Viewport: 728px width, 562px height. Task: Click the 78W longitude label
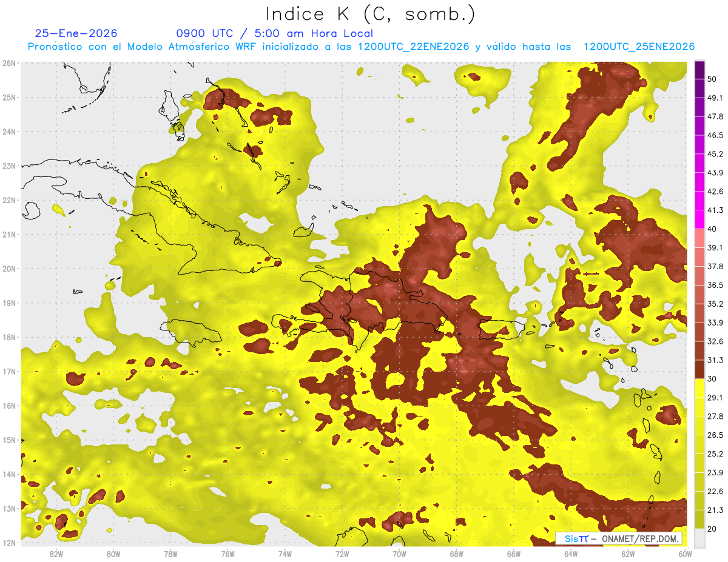[170, 554]
